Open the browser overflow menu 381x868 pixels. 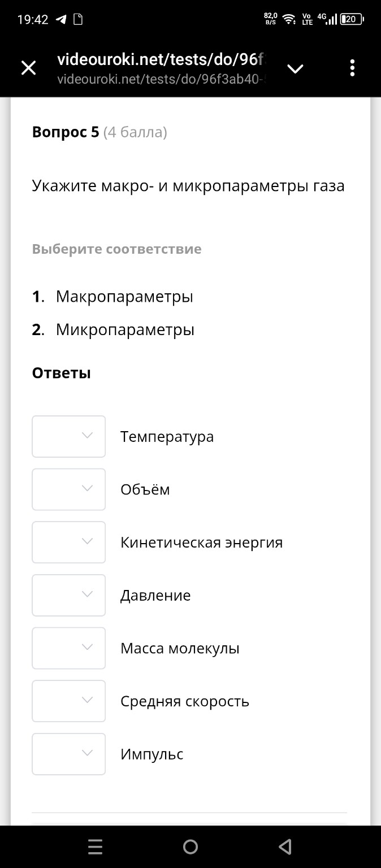click(352, 67)
